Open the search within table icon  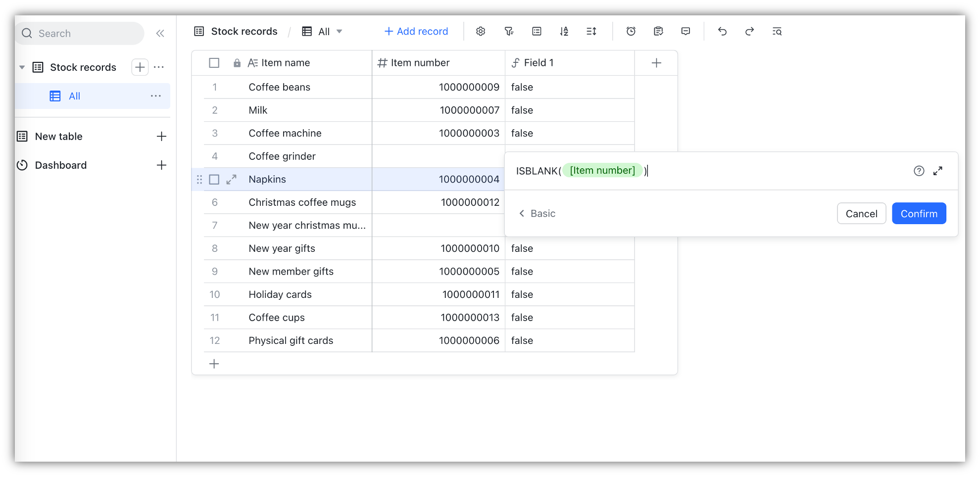click(x=777, y=31)
